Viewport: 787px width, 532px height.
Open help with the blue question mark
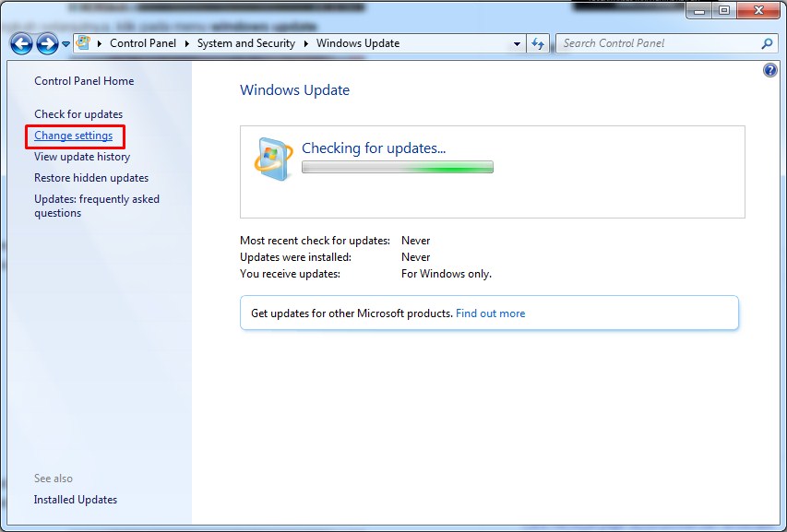[x=770, y=70]
